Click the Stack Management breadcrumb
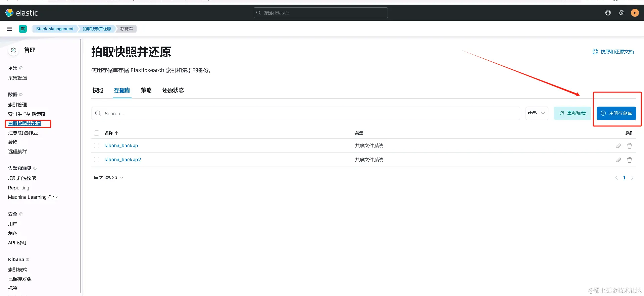 tap(55, 29)
